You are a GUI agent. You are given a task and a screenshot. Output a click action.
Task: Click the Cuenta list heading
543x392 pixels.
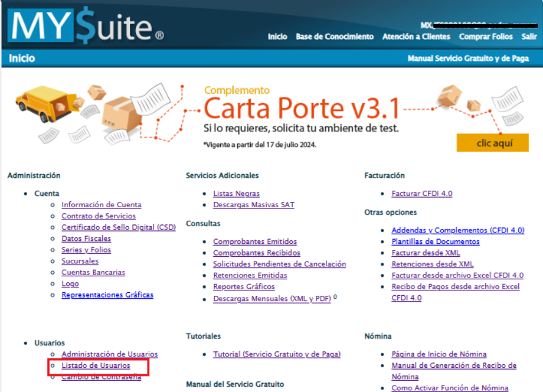point(47,194)
